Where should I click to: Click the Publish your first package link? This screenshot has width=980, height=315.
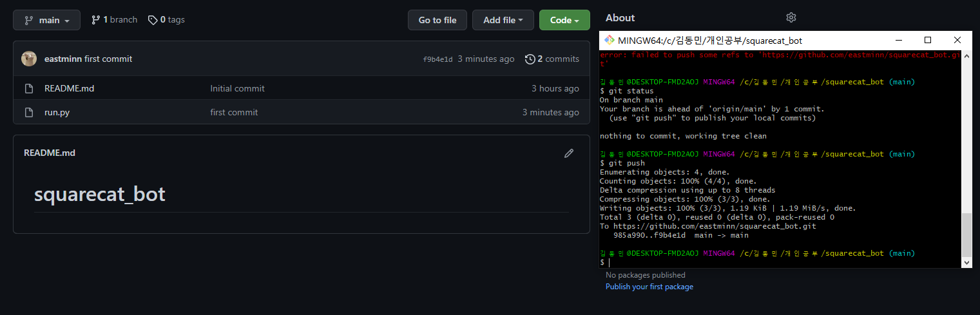point(649,287)
